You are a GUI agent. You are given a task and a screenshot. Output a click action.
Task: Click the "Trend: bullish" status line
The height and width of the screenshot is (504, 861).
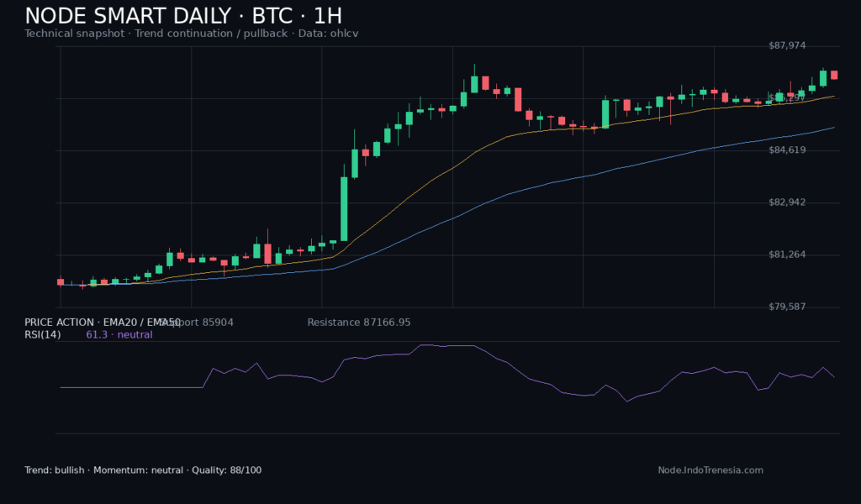tap(143, 470)
